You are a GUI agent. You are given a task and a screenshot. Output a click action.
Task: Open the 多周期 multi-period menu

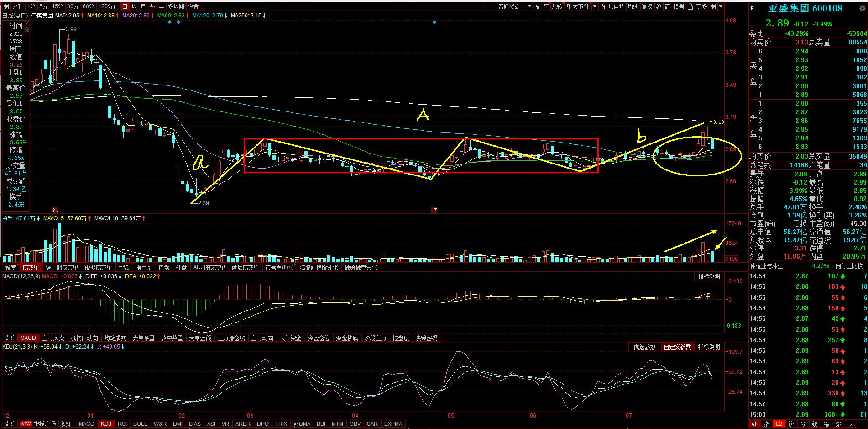pos(176,6)
